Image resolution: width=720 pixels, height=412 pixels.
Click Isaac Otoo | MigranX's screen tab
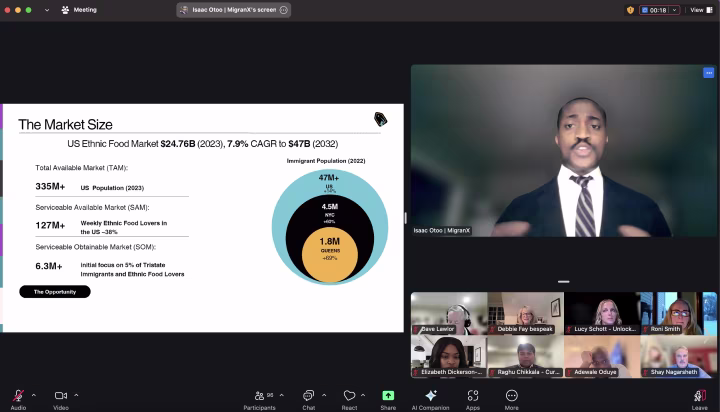233,10
